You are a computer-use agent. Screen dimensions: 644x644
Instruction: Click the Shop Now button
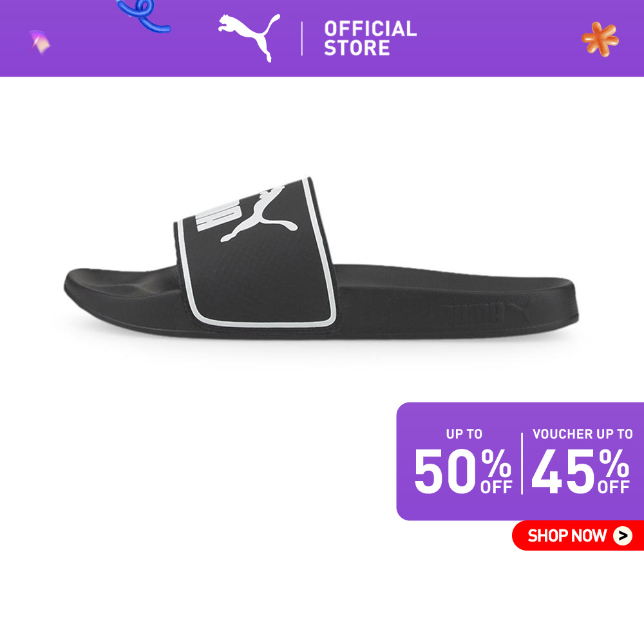(578, 536)
